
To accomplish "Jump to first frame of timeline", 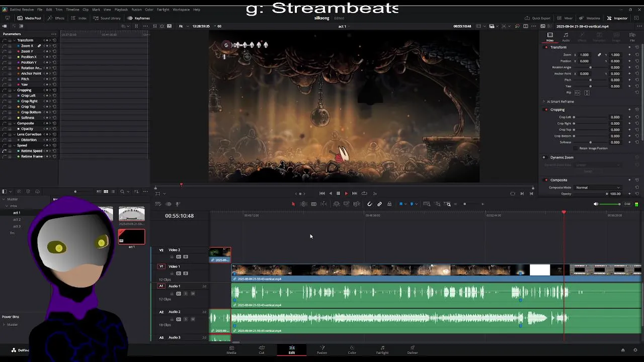I will pyautogui.click(x=322, y=193).
